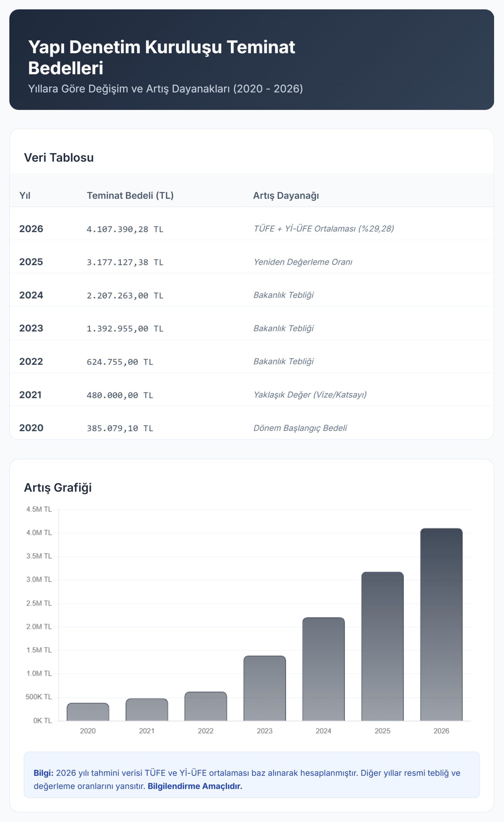Select the 2026 table row year
Screen dimensions: 504x822
coord(31,229)
